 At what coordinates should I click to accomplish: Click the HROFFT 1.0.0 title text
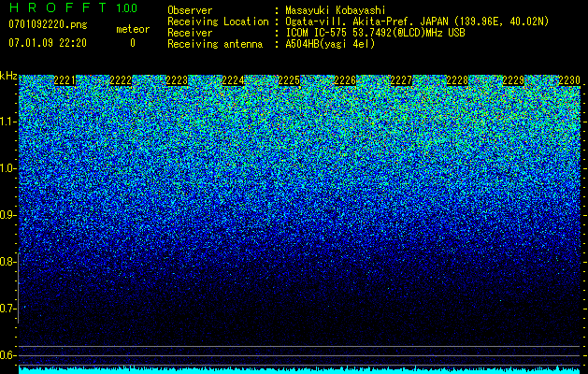[73, 7]
